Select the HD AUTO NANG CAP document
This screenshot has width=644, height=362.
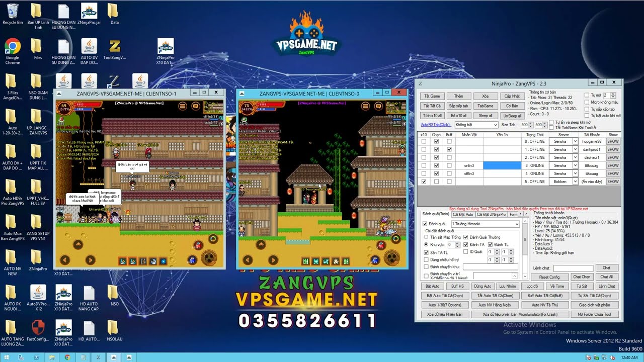pos(89,299)
